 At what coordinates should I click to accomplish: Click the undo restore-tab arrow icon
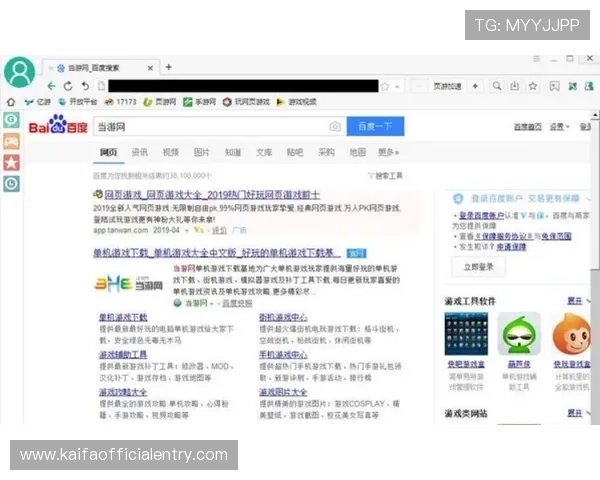click(x=85, y=86)
